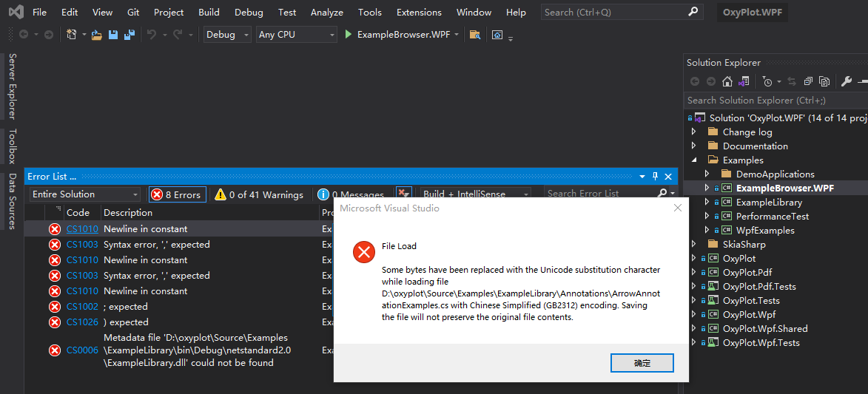Open the CS0006 error code link

82,350
